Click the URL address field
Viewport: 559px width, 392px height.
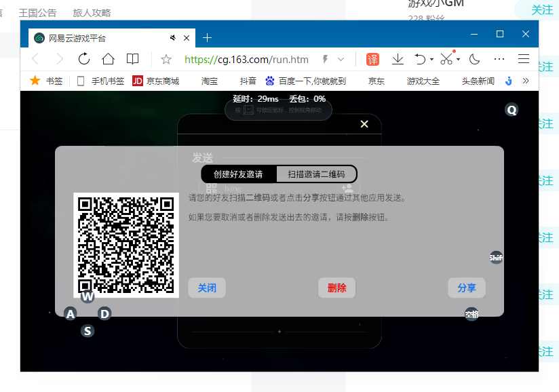247,60
